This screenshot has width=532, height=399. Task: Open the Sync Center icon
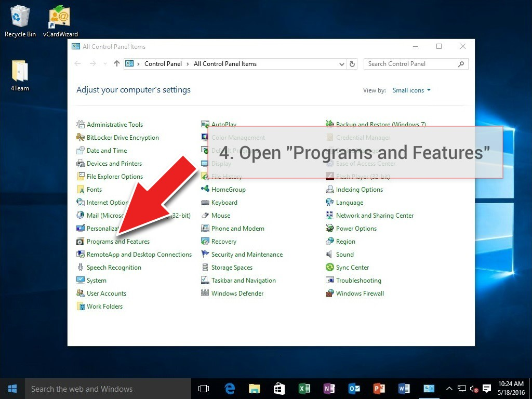(329, 268)
